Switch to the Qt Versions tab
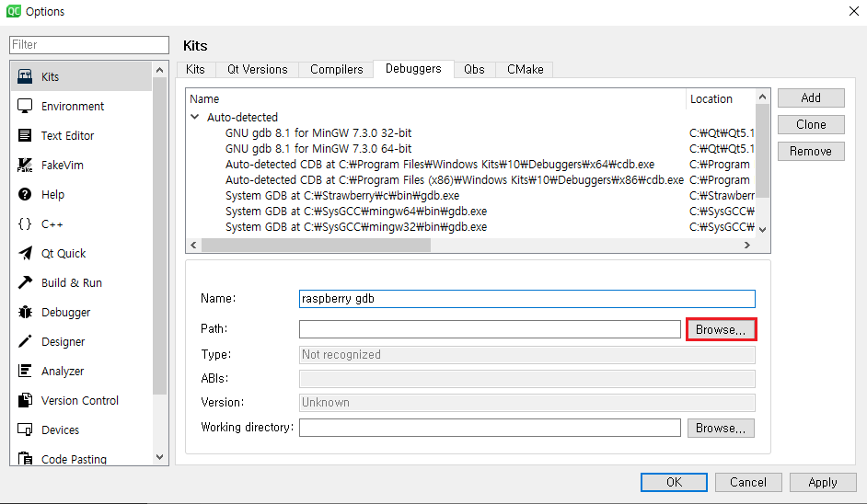The height and width of the screenshot is (504, 867). pos(257,69)
